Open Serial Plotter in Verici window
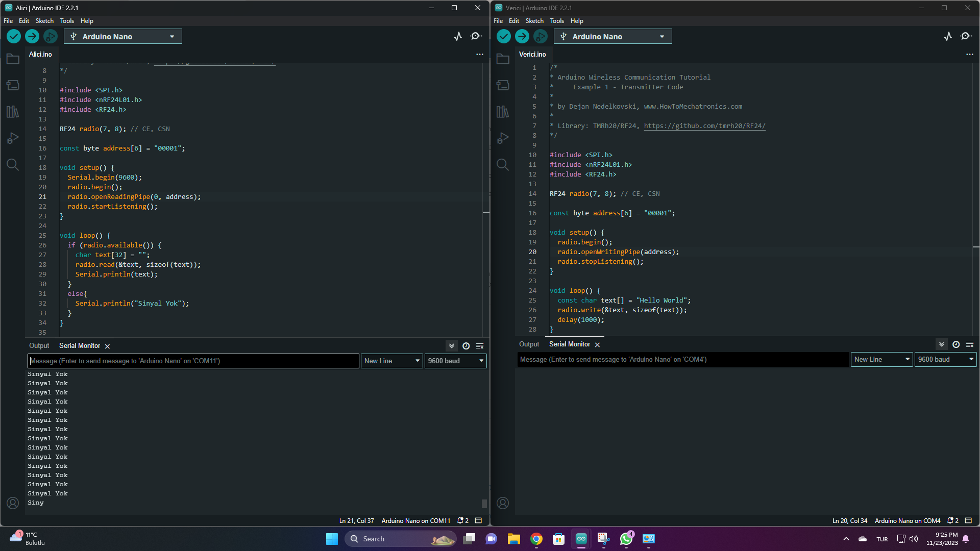Screen dimensions: 980x551 pyautogui.click(x=948, y=36)
